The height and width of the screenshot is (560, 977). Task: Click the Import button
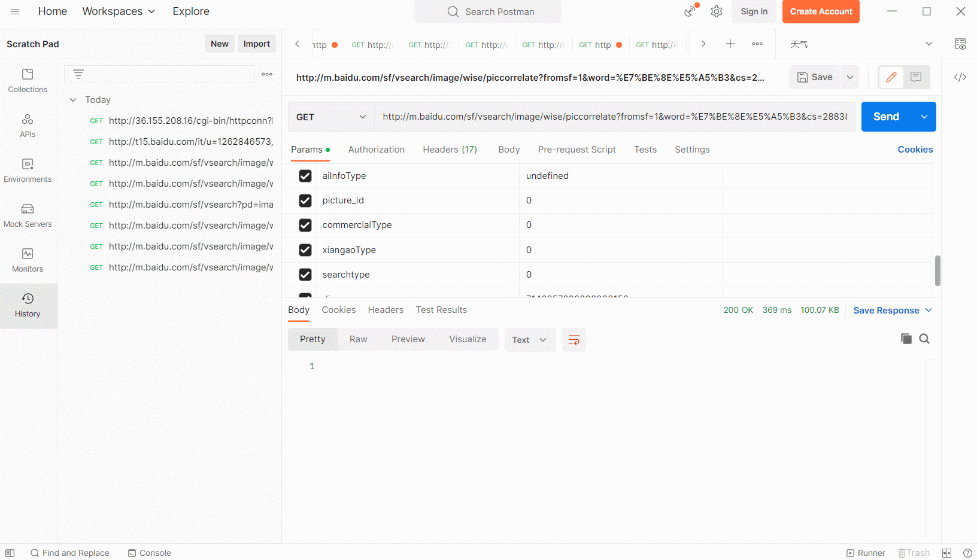point(257,44)
